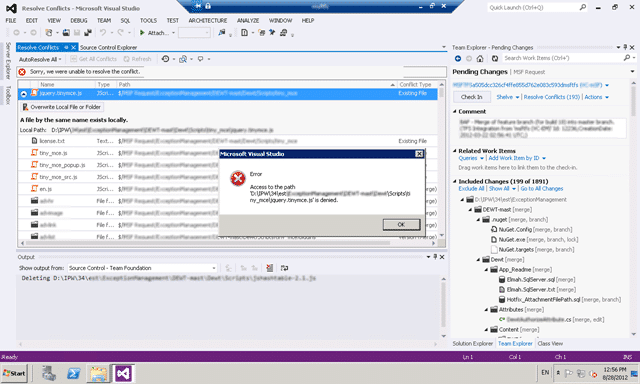Click the Redo toolbar icon
This screenshot has width=640, height=384.
point(120,33)
